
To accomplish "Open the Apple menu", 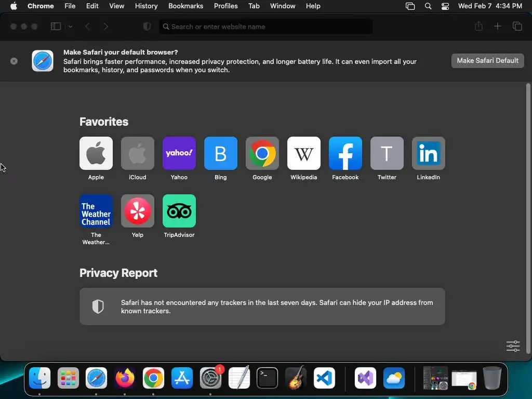I will pos(14,6).
